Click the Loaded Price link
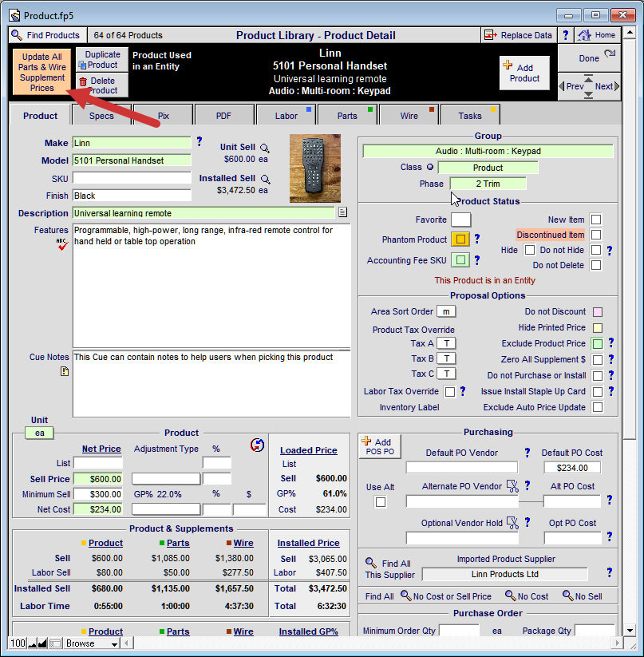 [309, 450]
